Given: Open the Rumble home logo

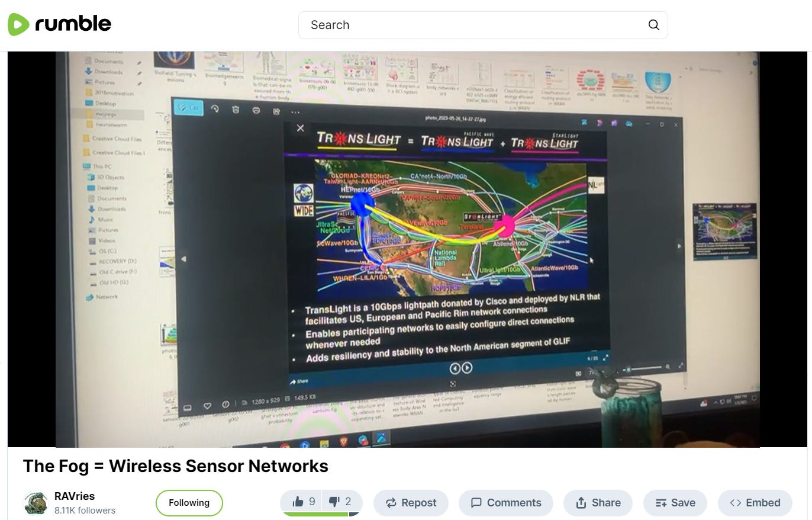Looking at the screenshot, I should (59, 24).
